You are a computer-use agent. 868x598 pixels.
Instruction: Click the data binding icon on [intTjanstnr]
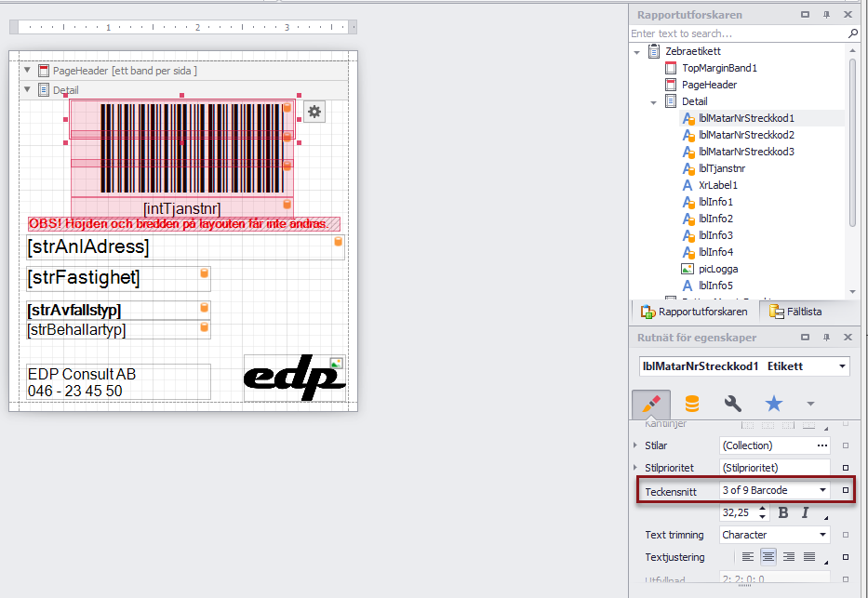click(x=287, y=204)
